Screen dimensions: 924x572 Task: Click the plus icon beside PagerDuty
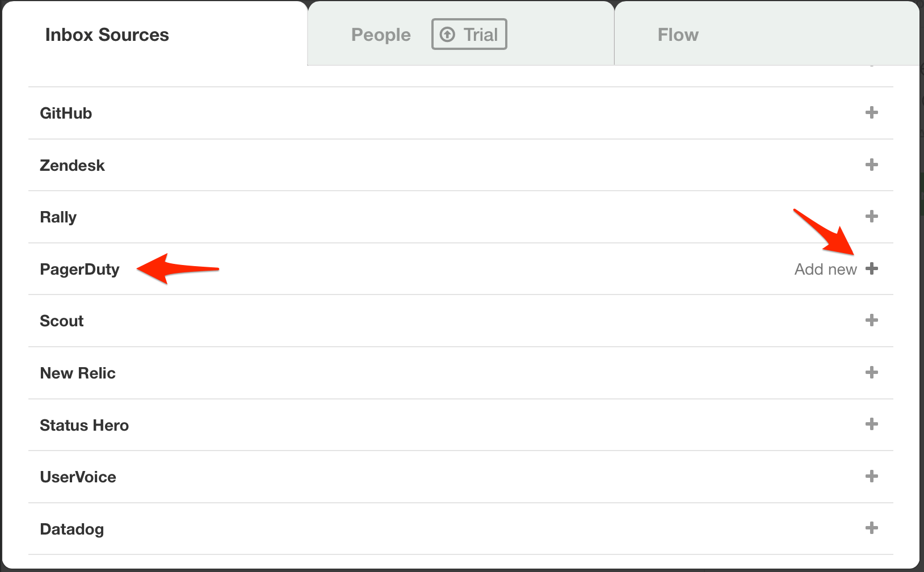coord(871,268)
